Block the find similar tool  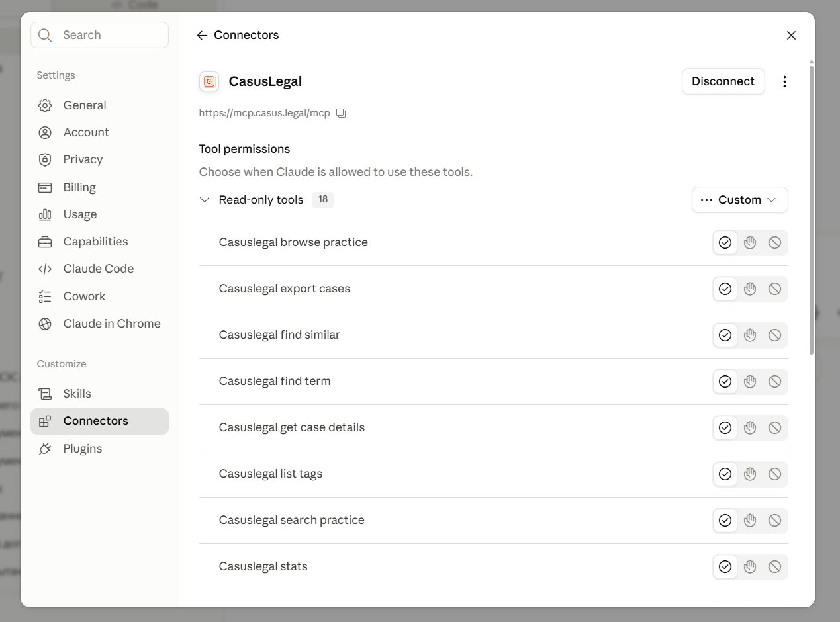(x=774, y=335)
